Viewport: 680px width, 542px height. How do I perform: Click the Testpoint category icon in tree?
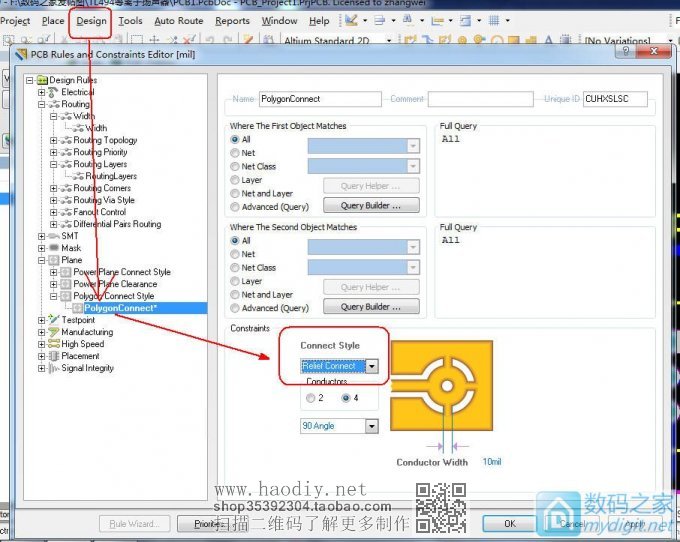(54, 320)
